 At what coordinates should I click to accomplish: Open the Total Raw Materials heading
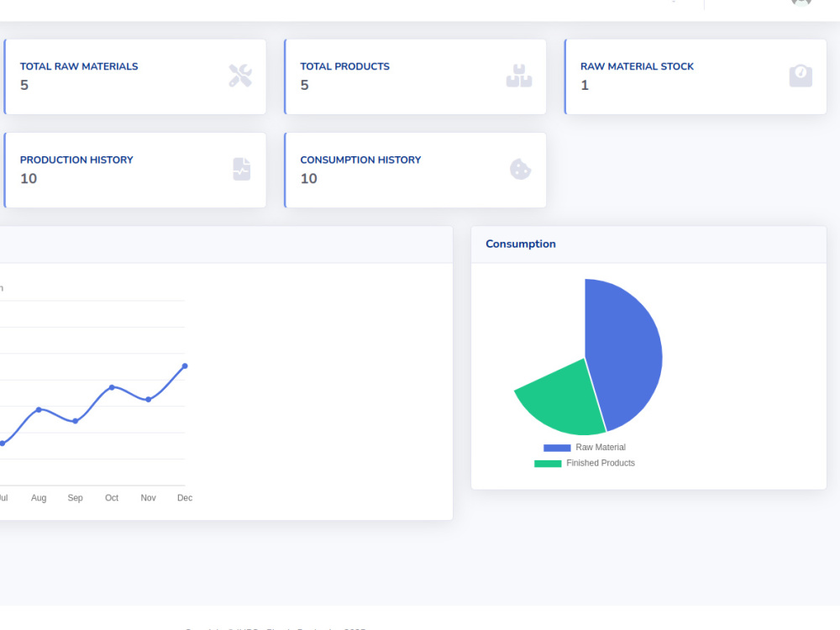79,66
